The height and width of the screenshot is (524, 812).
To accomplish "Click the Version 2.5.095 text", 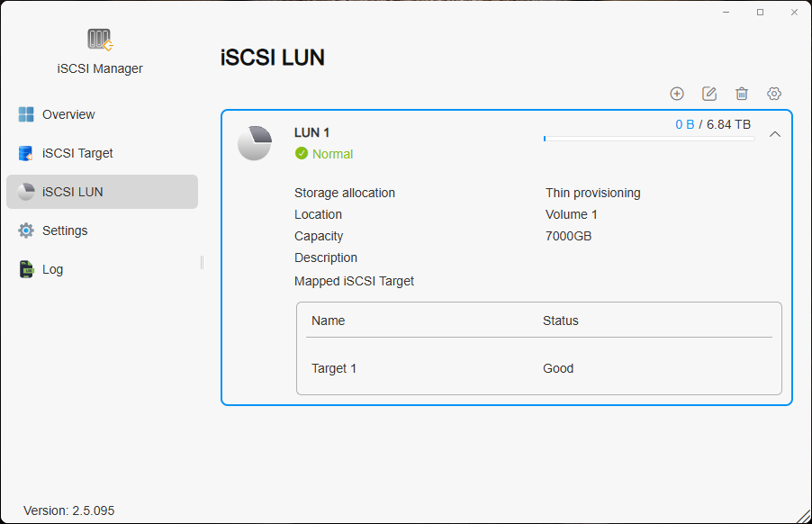I will coord(68,510).
